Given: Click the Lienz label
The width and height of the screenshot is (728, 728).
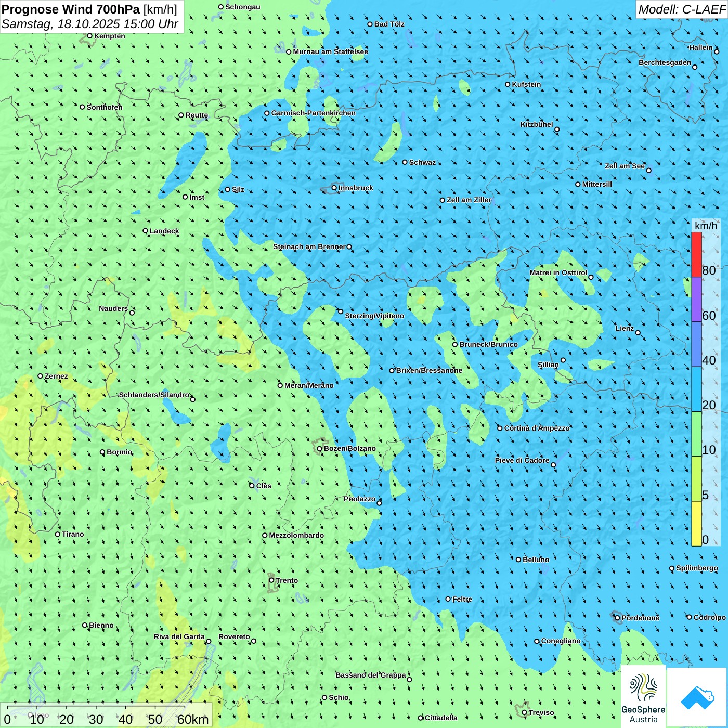Looking at the screenshot, I should point(625,328).
